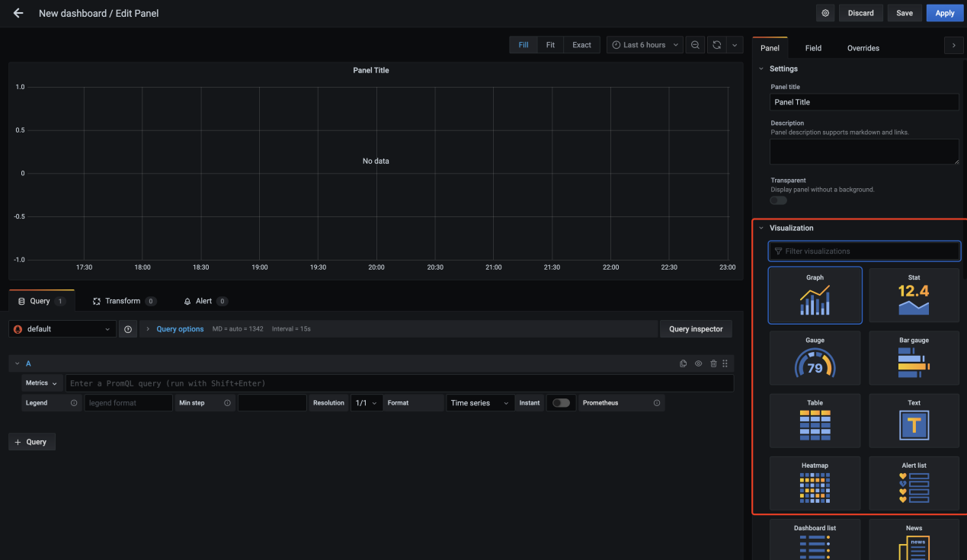Open the Overrides tab

pyautogui.click(x=863, y=48)
